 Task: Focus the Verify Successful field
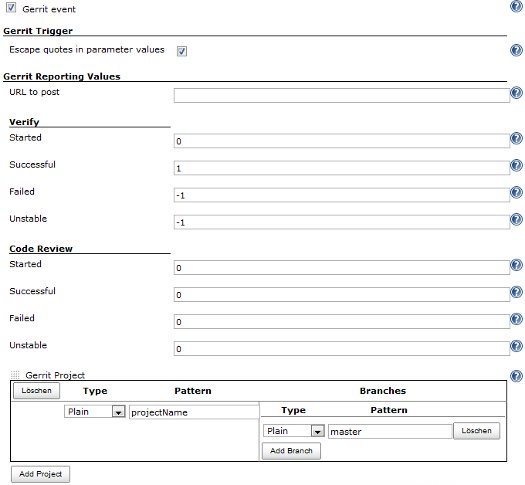point(342,168)
